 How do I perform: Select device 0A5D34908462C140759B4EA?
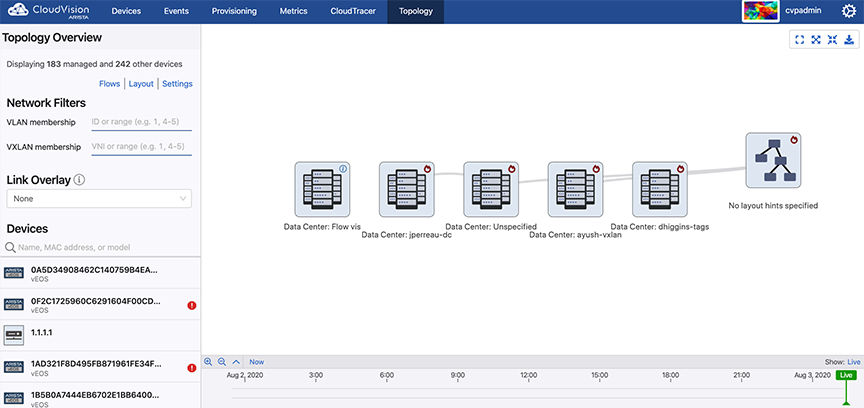[x=100, y=273]
